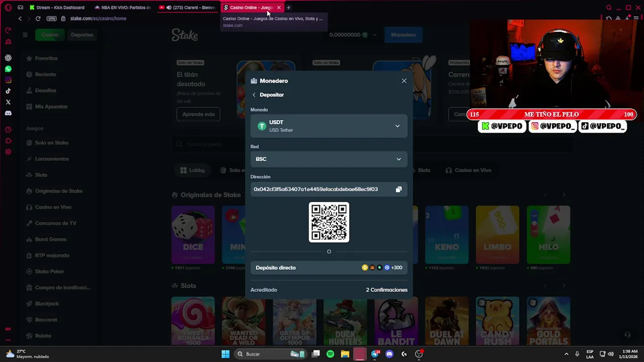Select the Lobby filter tab

coord(192,170)
